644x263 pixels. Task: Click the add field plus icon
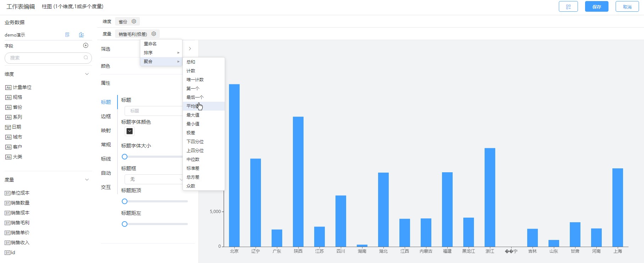coord(86,45)
